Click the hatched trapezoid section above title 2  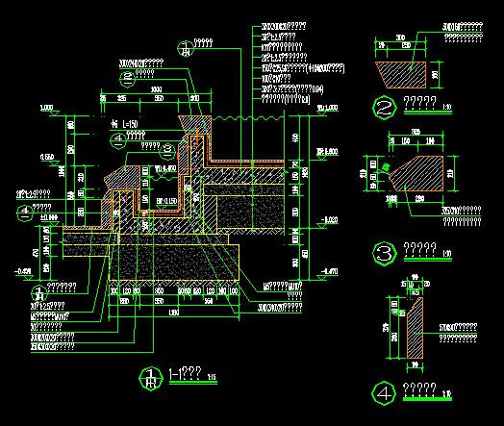(x=402, y=75)
